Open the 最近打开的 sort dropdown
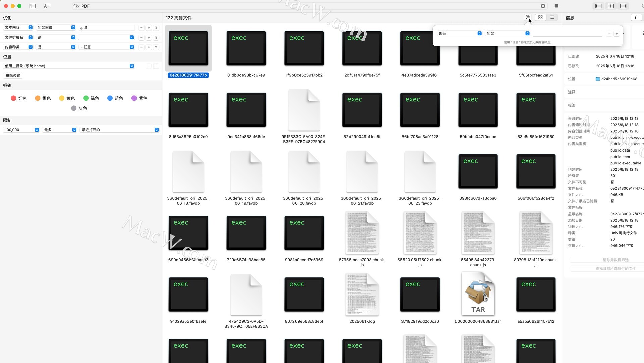This screenshot has height=363, width=644. click(x=119, y=130)
